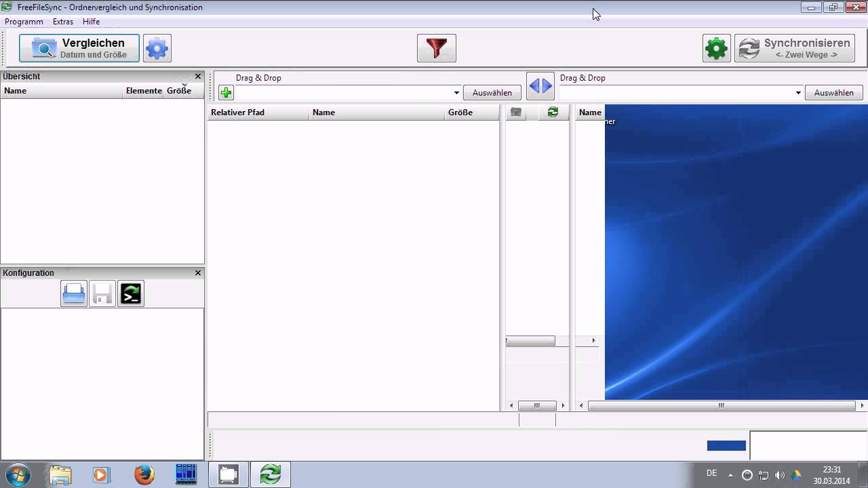Save as batch job terminal icon

click(131, 293)
